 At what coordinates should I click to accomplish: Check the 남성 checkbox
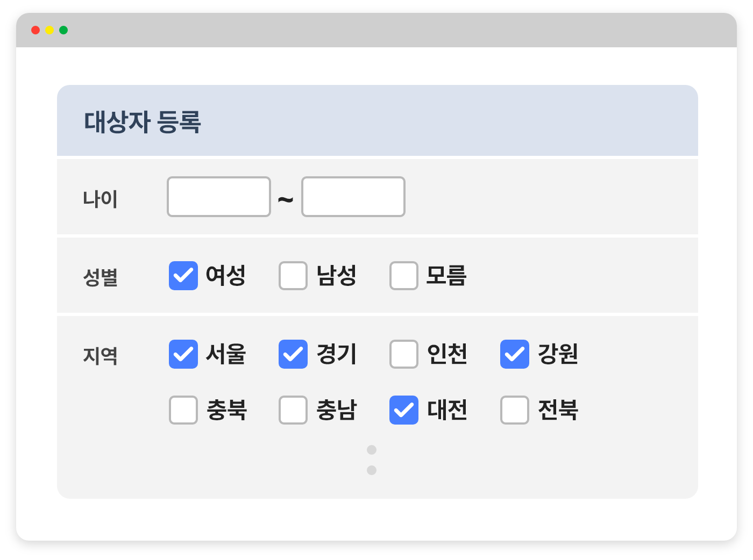(x=293, y=276)
